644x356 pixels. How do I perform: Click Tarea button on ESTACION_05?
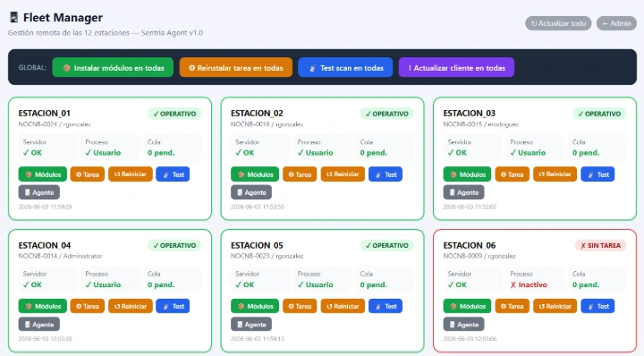300,306
